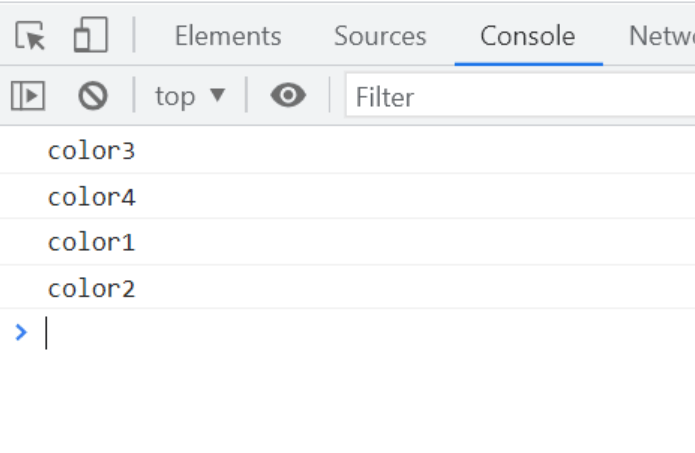Click the "top" execution context label
Screen dimensions: 695x453
(x=175, y=97)
